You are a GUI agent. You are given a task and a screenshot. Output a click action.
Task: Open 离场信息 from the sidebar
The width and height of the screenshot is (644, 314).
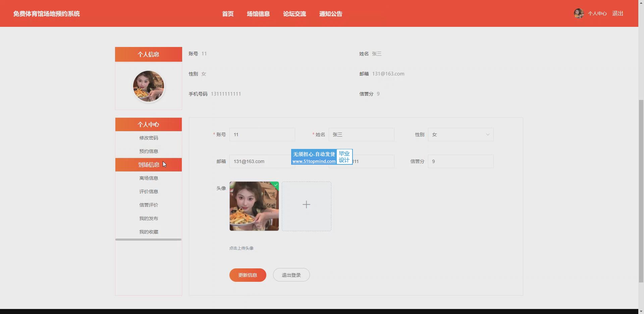click(x=149, y=178)
